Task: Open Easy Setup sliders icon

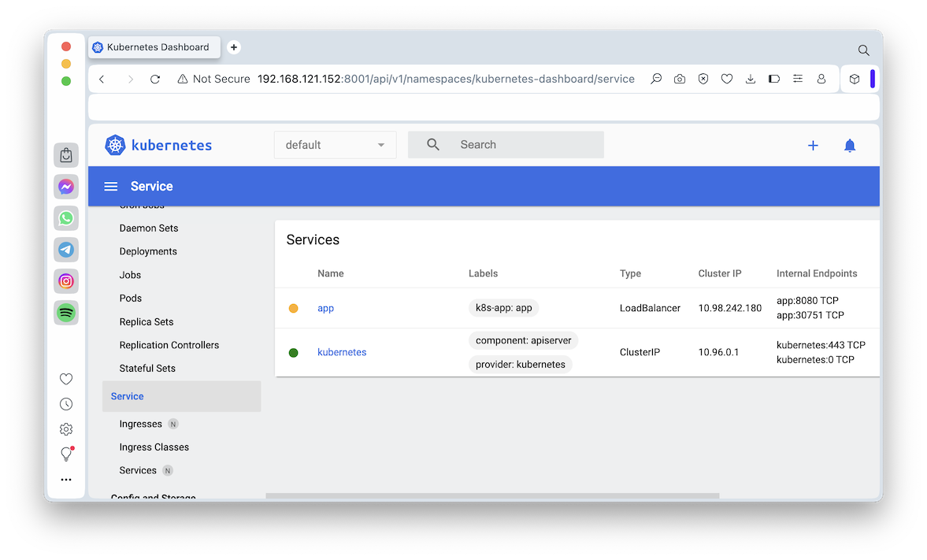Action: (798, 79)
